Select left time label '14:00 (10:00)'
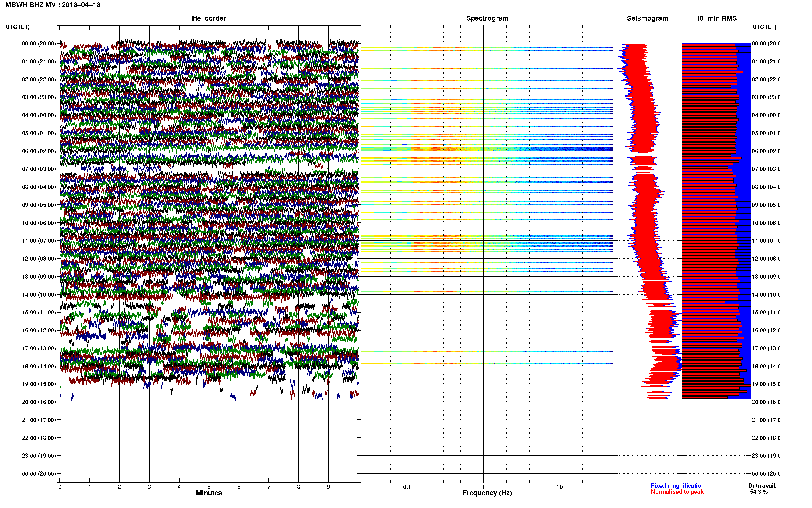 click(39, 295)
